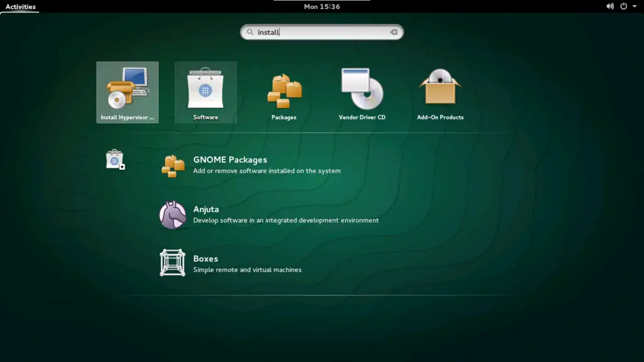The height and width of the screenshot is (362, 644).
Task: Click the 'Add-On Products' label
Action: (x=440, y=118)
